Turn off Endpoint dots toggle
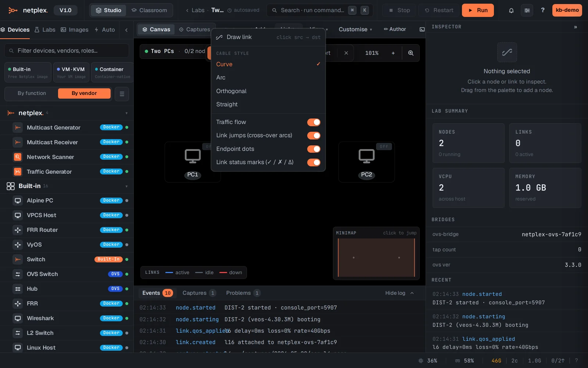588x368 pixels. pyautogui.click(x=314, y=149)
